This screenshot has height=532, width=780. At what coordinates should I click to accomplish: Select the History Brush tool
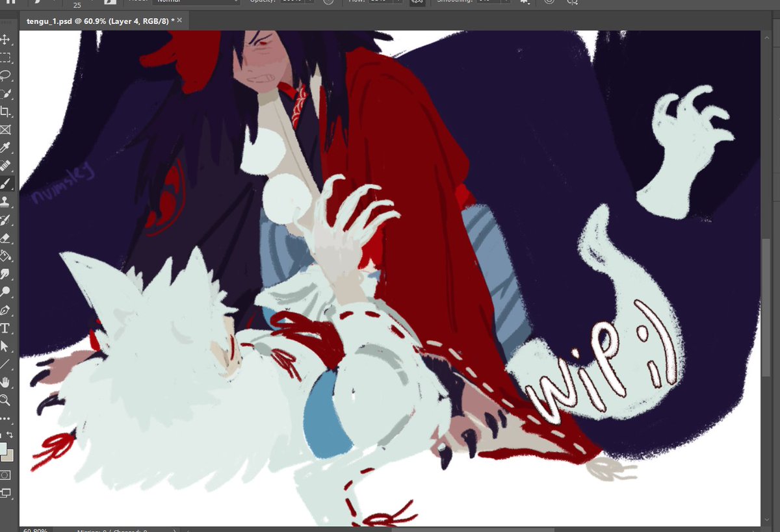(x=6, y=220)
